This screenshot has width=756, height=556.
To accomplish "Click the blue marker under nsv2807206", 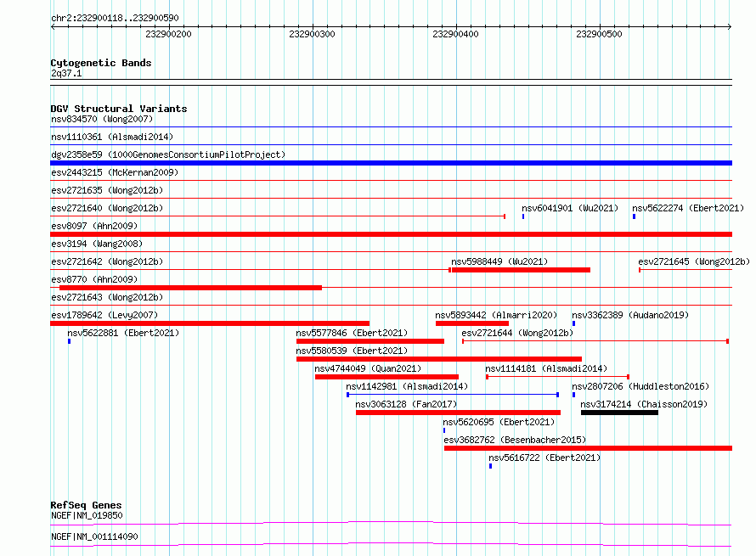I will point(573,395).
